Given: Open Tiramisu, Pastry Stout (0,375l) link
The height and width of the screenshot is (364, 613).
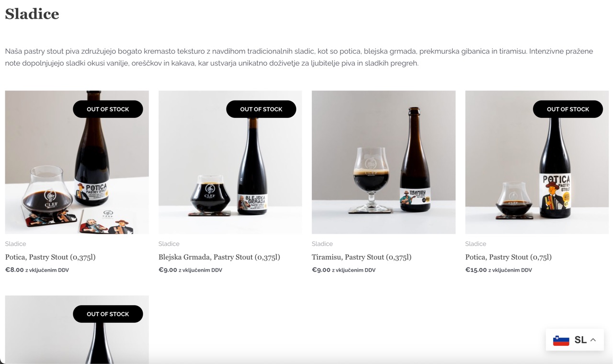Looking at the screenshot, I should click(362, 257).
